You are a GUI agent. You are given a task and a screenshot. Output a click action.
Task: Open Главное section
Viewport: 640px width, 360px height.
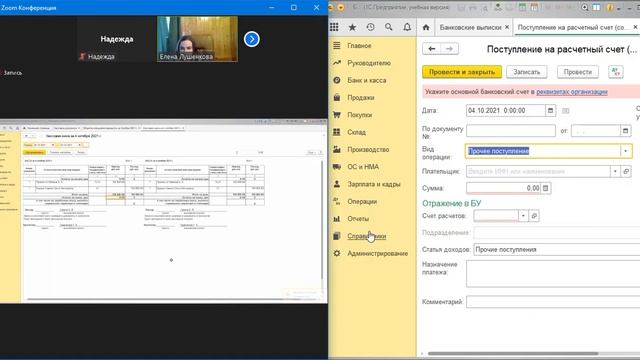pyautogui.click(x=359, y=46)
